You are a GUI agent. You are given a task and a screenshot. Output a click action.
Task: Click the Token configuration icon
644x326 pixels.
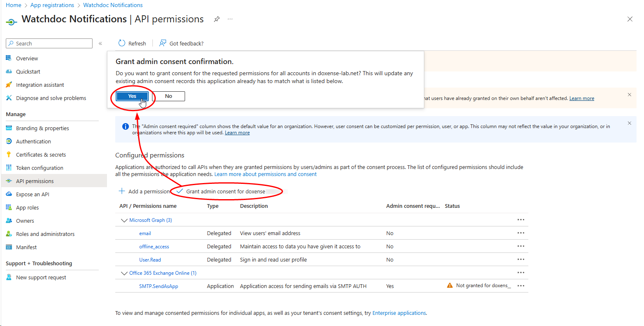coord(9,168)
